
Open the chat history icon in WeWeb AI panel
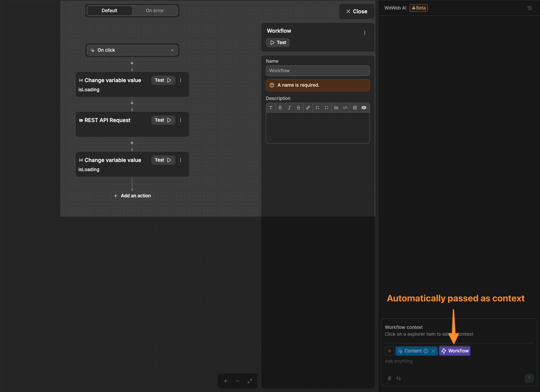(529, 8)
